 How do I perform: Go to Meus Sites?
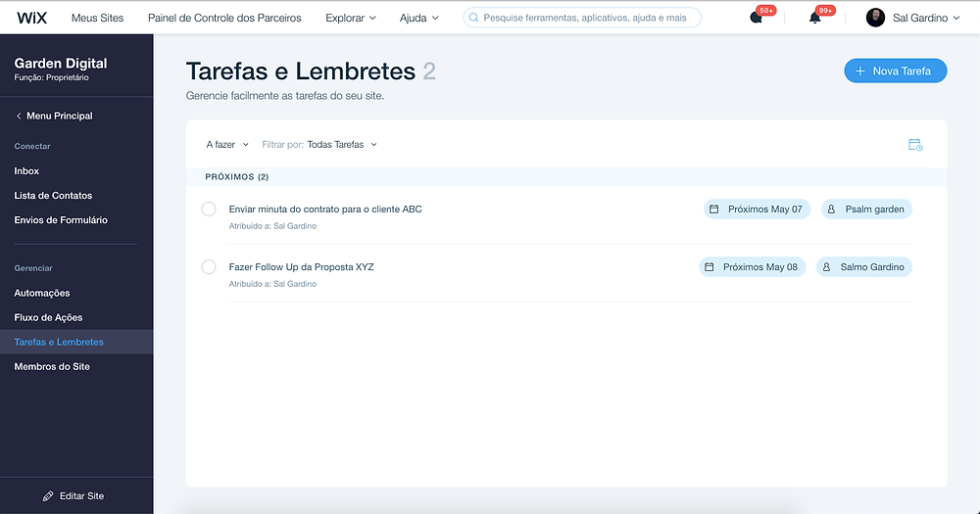click(97, 18)
